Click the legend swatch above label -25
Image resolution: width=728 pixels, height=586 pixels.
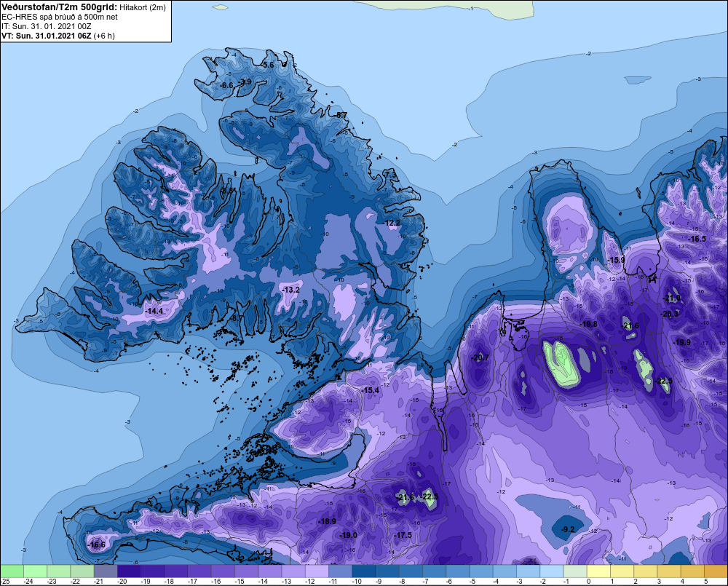[x=12, y=571]
